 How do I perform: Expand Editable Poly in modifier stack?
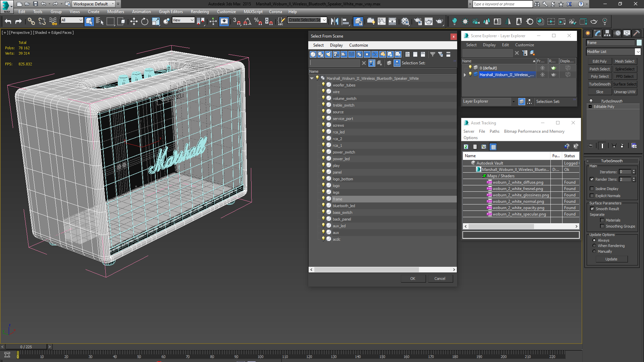590,107
